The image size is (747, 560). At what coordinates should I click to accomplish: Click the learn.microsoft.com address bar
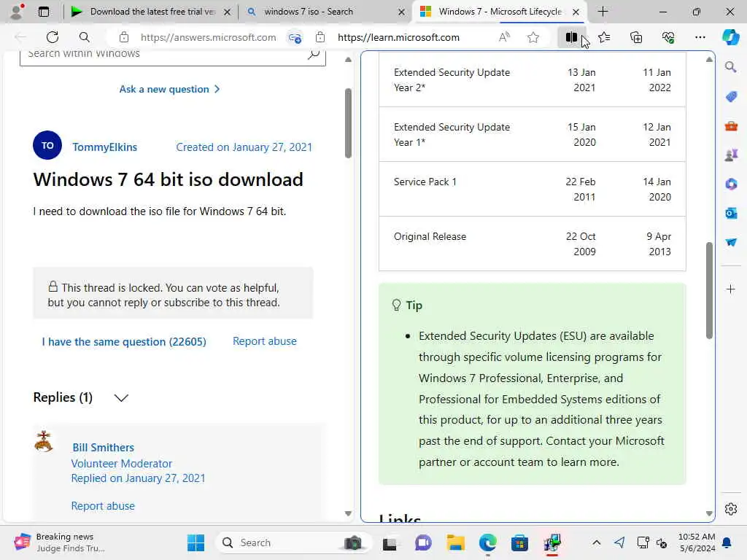(398, 37)
